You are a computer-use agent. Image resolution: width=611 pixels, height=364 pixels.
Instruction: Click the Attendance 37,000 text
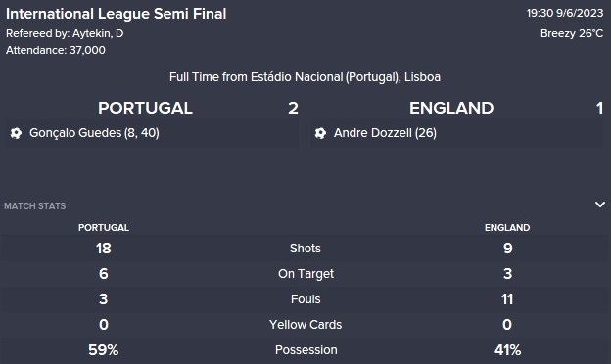click(56, 50)
